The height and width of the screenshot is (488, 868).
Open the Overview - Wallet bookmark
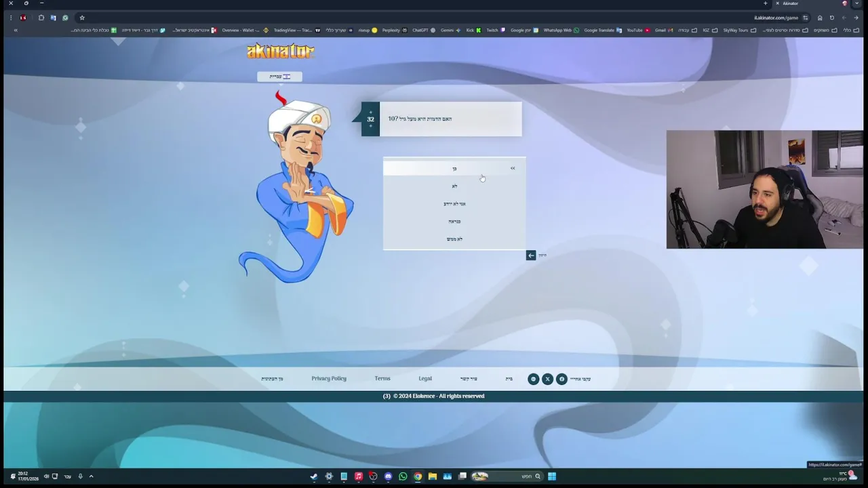(x=244, y=30)
